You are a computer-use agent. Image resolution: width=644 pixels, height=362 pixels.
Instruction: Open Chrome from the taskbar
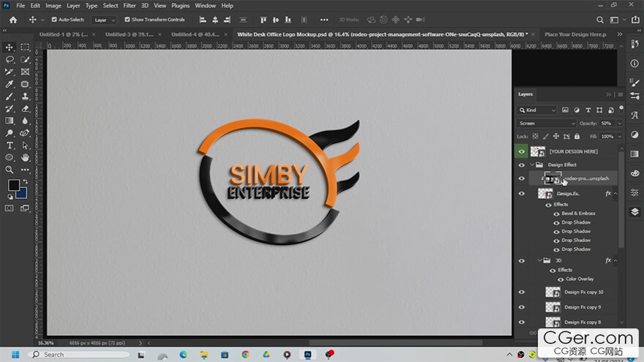pos(246,355)
